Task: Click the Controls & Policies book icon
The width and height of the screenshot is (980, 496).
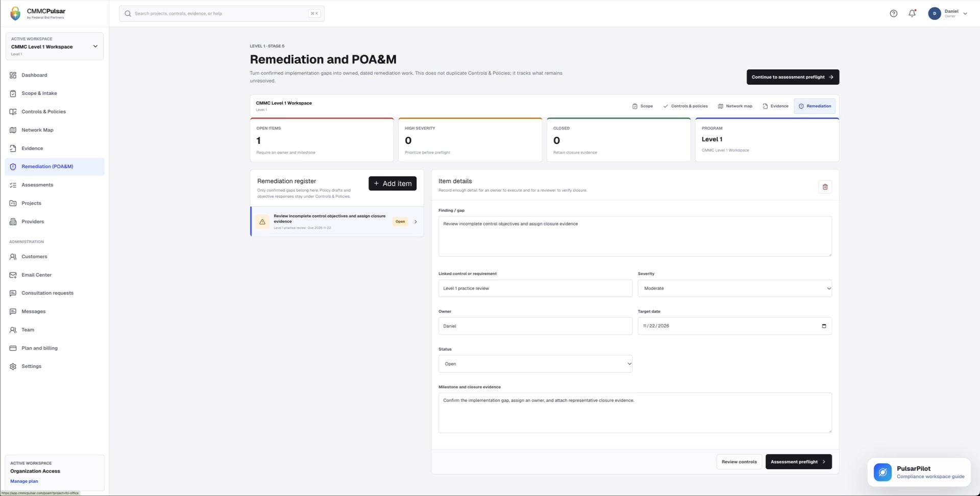Action: click(x=13, y=112)
